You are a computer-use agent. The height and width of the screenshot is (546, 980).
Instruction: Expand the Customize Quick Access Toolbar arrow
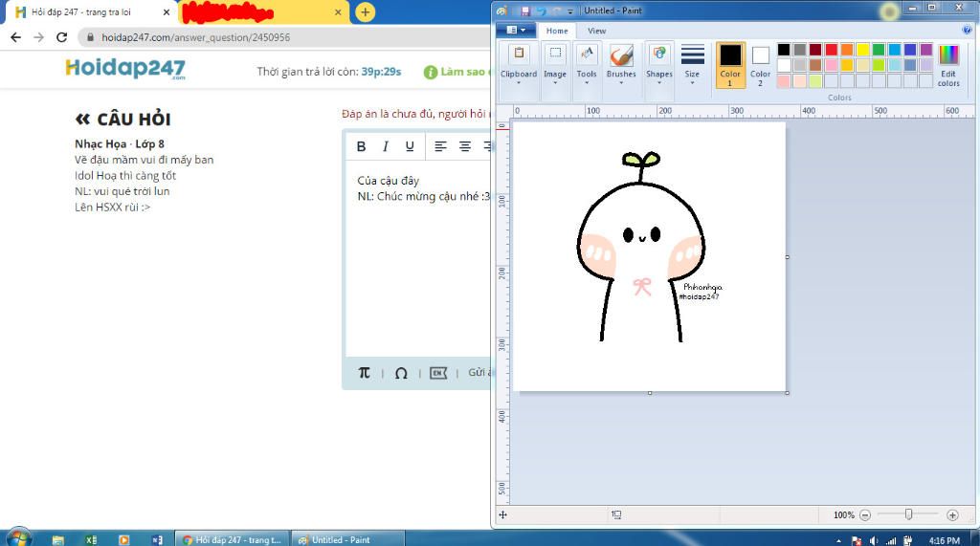570,11
